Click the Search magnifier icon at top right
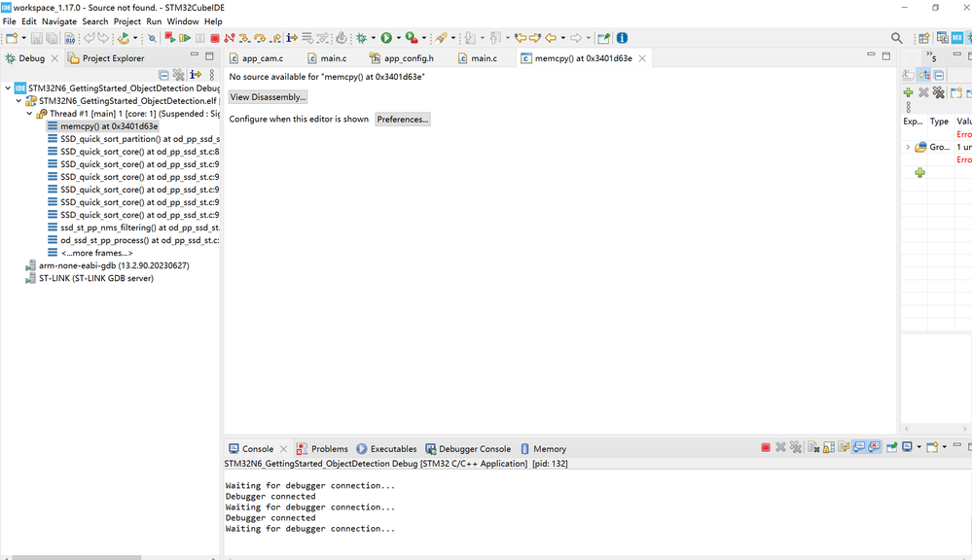Viewport: 972px width, 560px height. pos(897,38)
